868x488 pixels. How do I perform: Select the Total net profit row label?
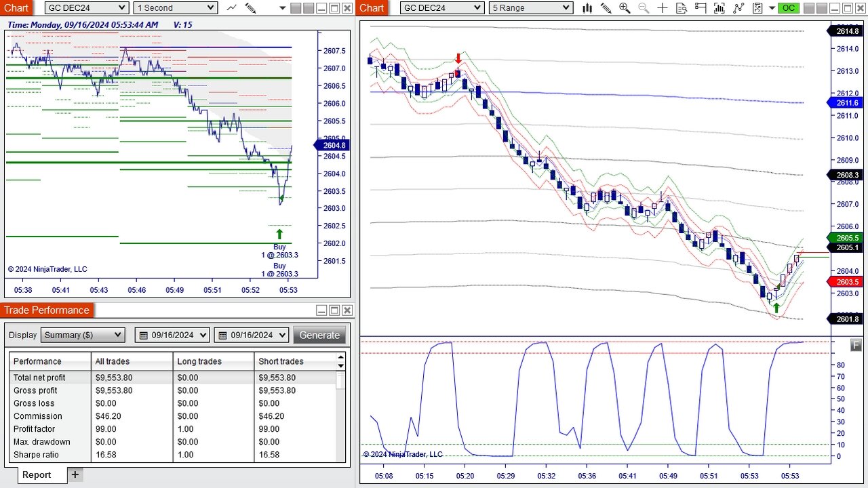(39, 378)
